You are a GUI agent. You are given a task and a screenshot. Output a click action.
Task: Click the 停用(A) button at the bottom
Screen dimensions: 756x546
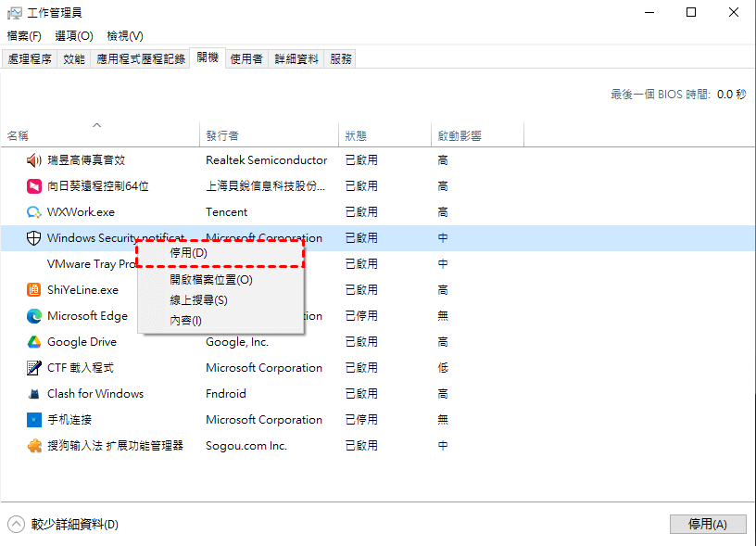[708, 525]
